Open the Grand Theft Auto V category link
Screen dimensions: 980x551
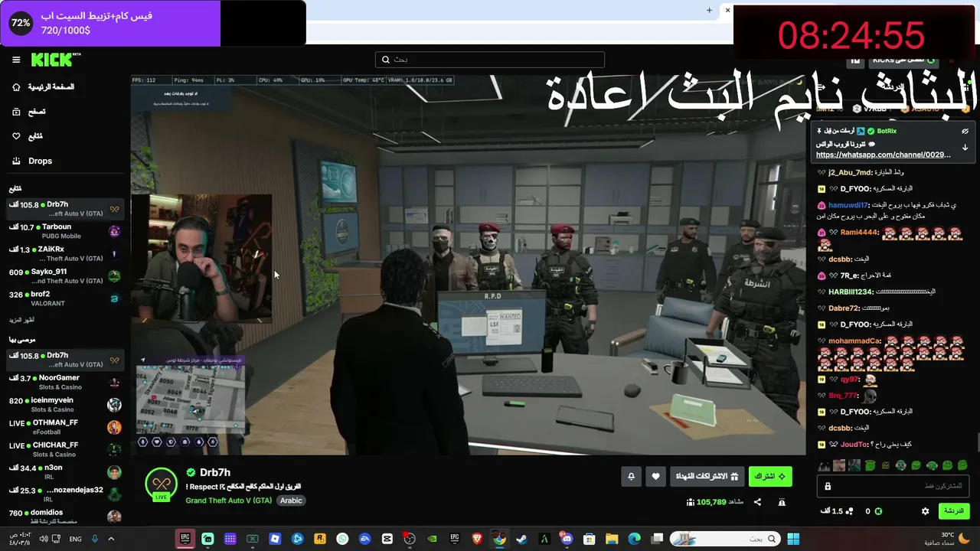click(x=229, y=500)
